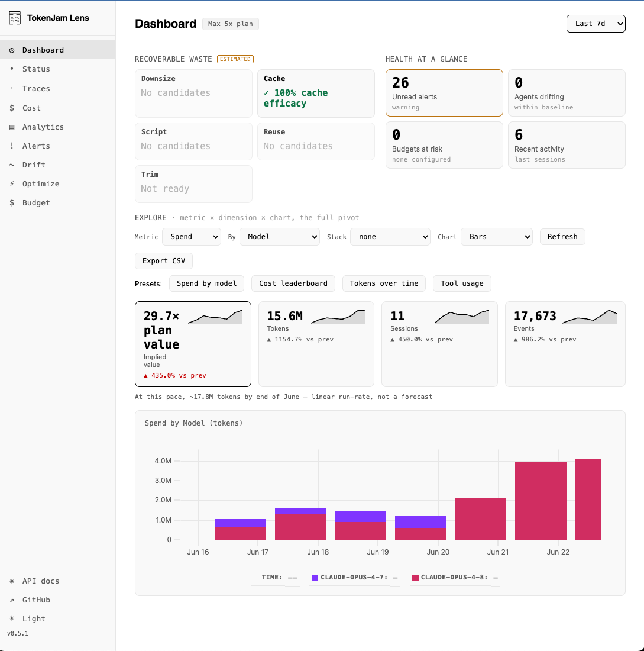Screen dimensions: 644x651
Task: Click the Cache 100% cache efficacy card
Action: (x=316, y=94)
